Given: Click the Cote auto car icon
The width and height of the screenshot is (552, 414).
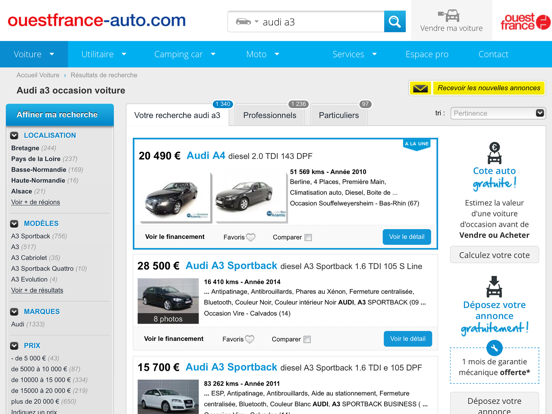Looking at the screenshot, I should point(494,153).
